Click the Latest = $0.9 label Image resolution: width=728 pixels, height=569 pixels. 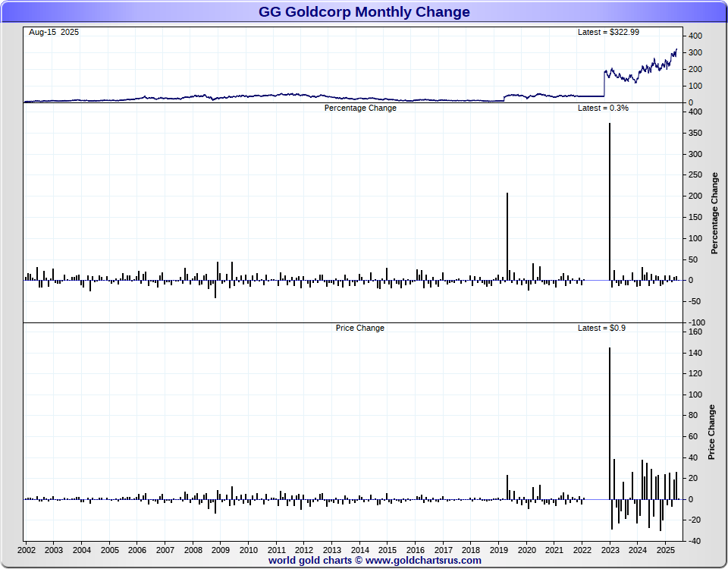click(601, 328)
